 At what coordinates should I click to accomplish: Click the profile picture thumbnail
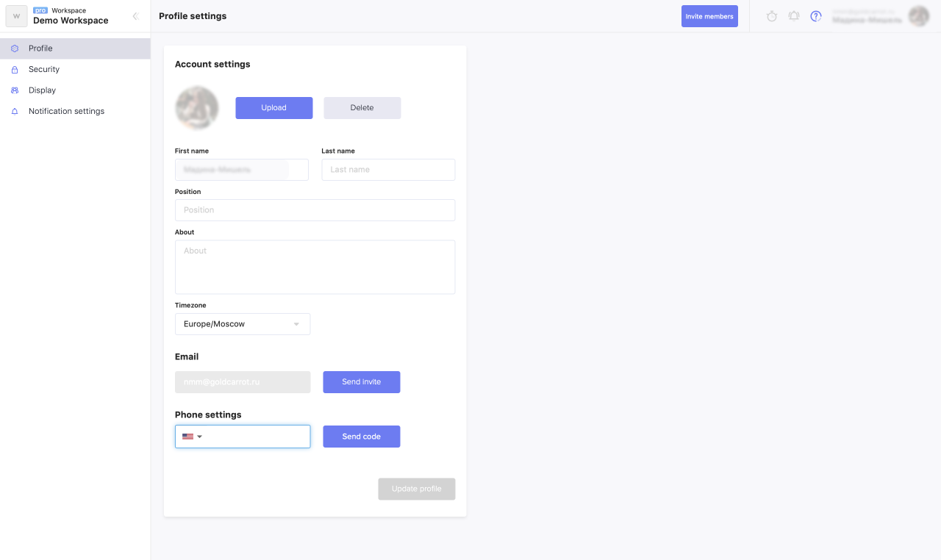[197, 108]
